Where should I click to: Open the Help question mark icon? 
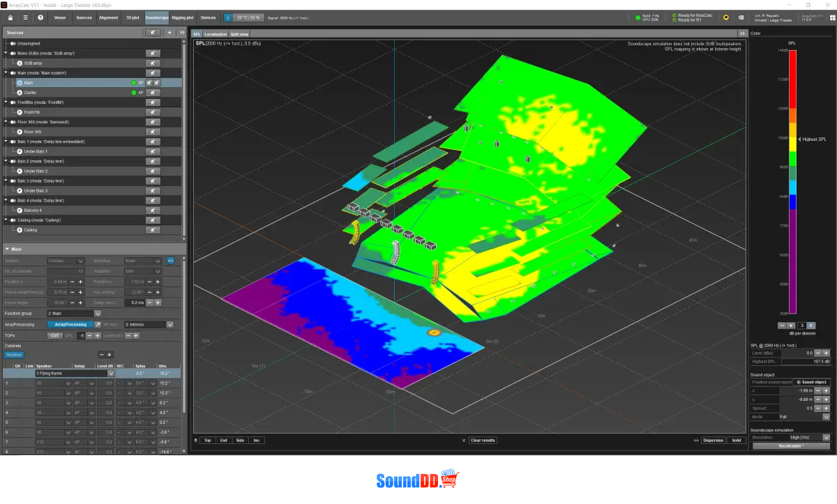[x=41, y=17]
